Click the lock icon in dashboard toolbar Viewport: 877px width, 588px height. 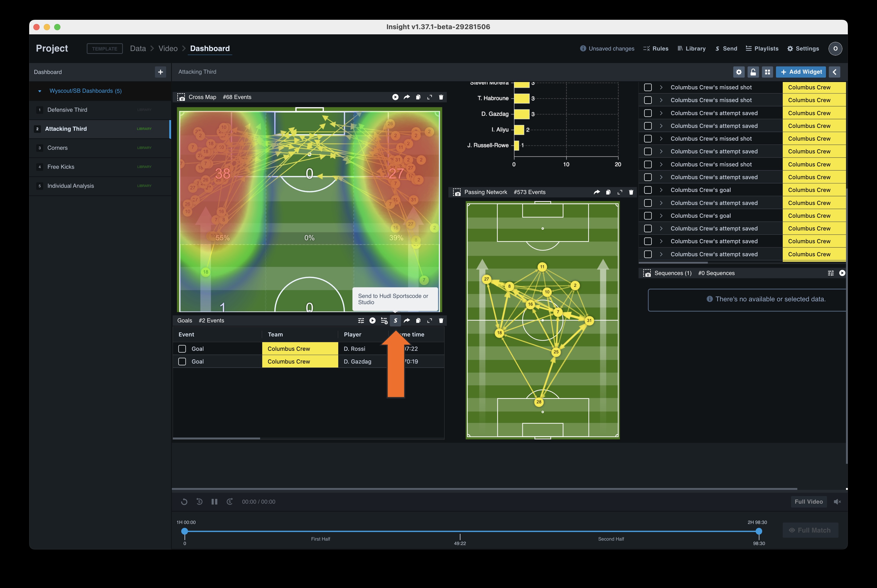[753, 72]
